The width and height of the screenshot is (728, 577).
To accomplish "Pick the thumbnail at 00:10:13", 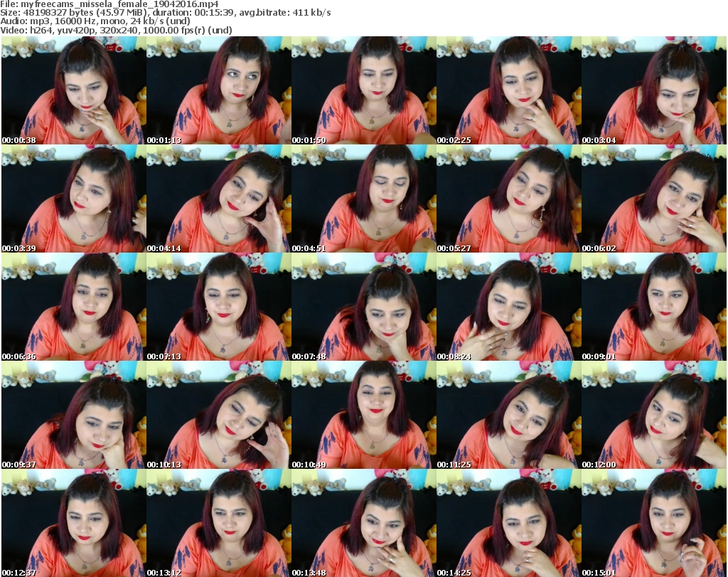I will click(x=219, y=415).
